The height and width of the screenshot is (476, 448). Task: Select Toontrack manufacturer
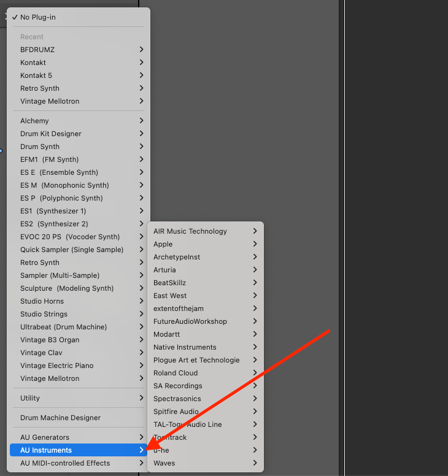pyautogui.click(x=206, y=437)
